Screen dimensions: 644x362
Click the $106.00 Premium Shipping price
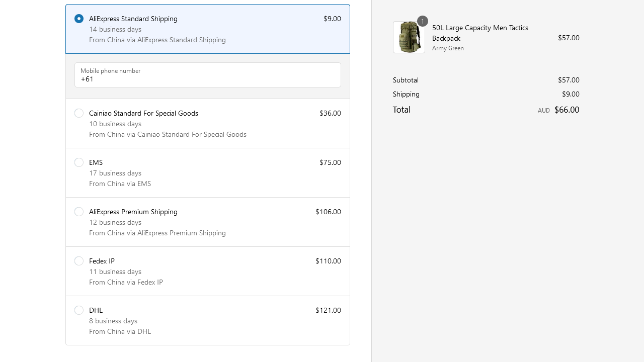tap(328, 212)
